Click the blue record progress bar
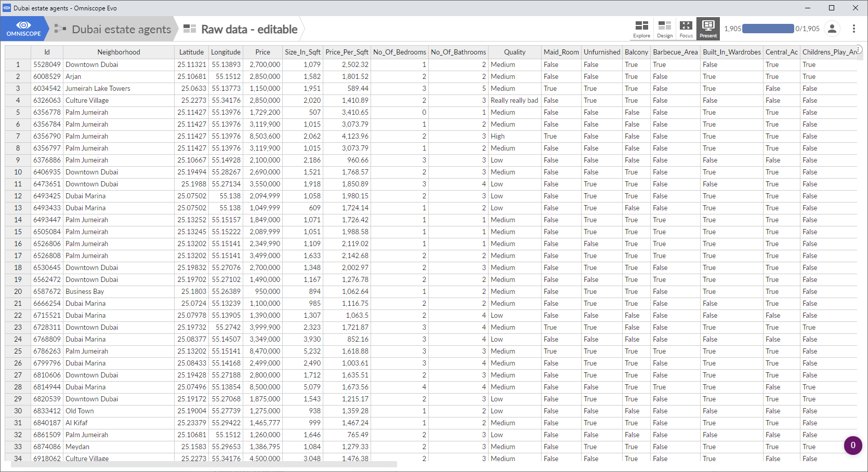The image size is (868, 472). pyautogui.click(x=768, y=29)
